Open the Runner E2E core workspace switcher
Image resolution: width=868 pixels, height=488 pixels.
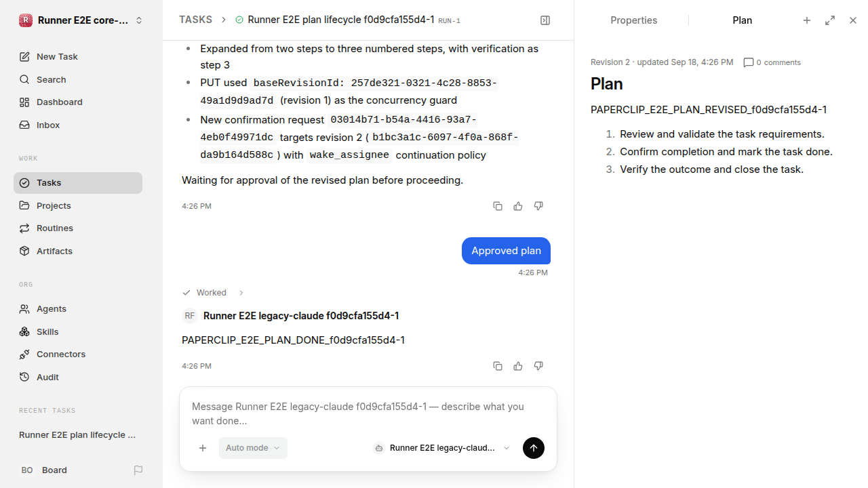tap(81, 20)
